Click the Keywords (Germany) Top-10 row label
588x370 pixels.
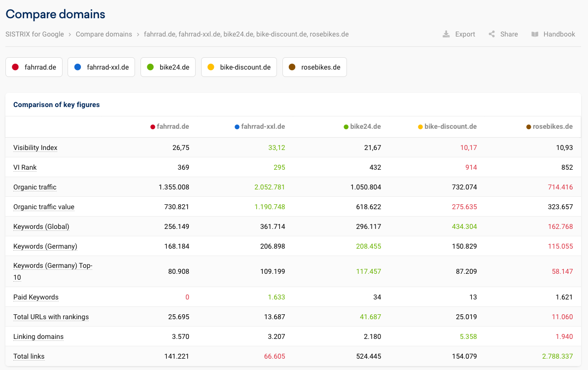pyautogui.click(x=53, y=271)
